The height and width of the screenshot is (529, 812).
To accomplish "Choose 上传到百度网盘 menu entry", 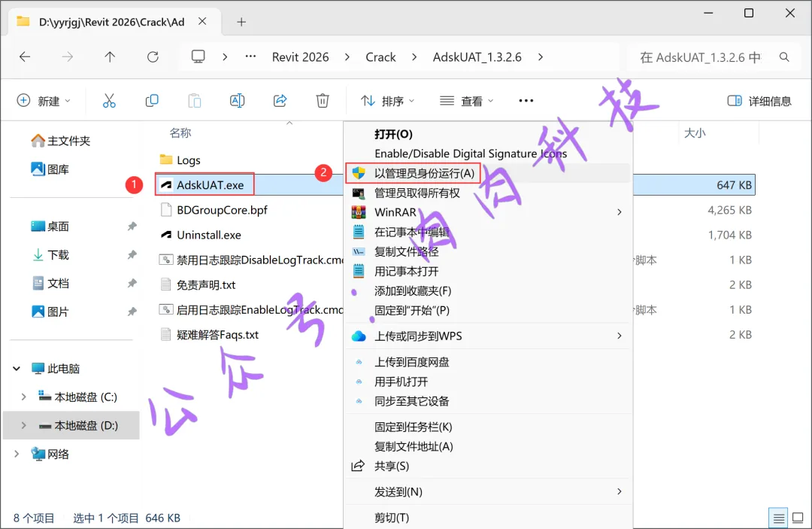I will 488,362.
